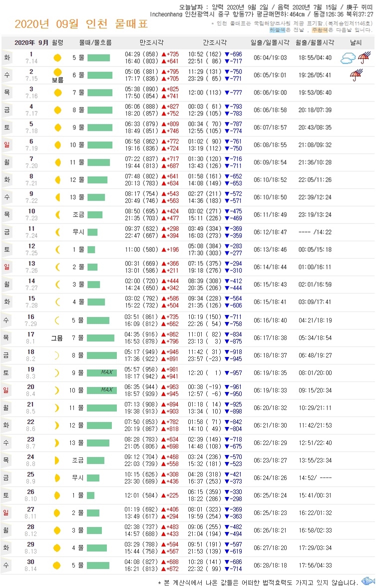Click the 조금 label on September 24
376x588 pixels.
tap(78, 460)
